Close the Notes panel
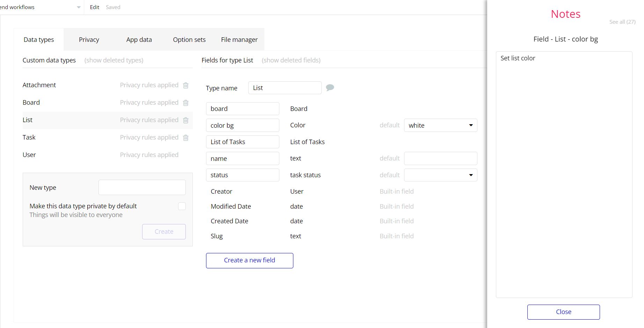Image resolution: width=644 pixels, height=328 pixels. [x=563, y=312]
